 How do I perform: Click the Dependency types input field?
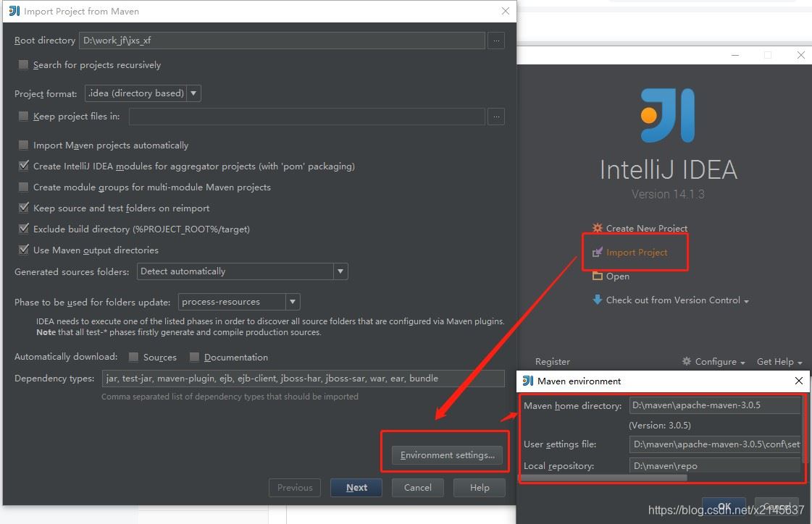pyautogui.click(x=303, y=378)
